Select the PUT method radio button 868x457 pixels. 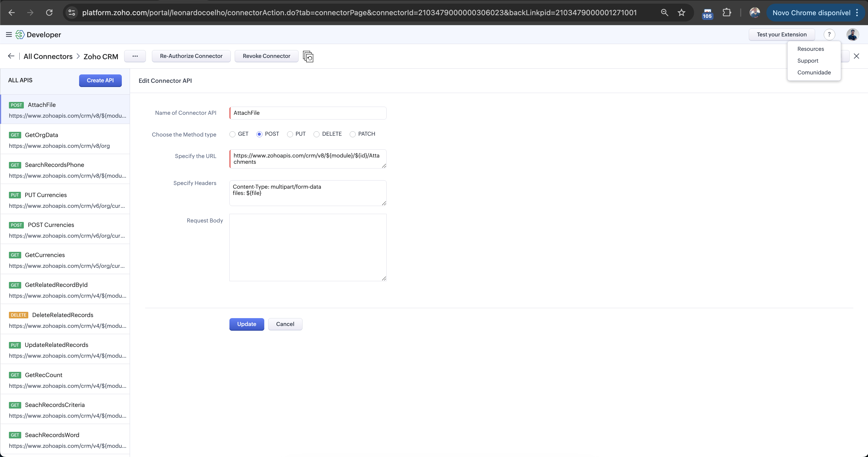(290, 134)
